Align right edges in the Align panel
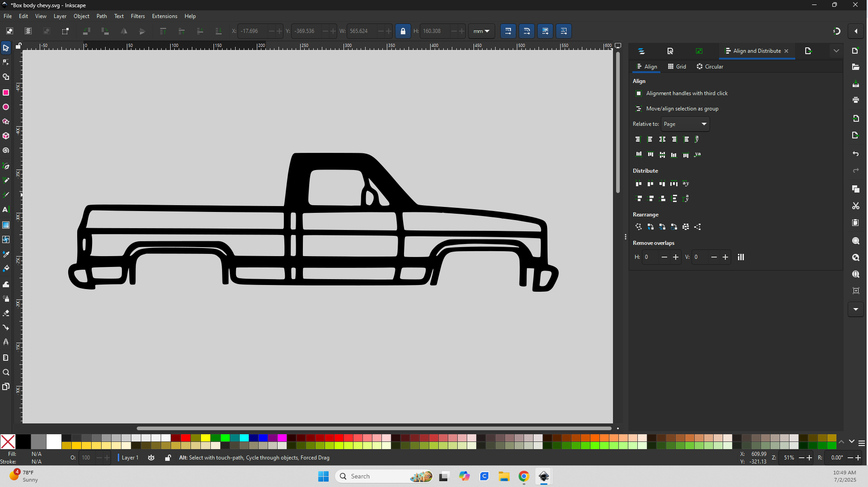Image resolution: width=868 pixels, height=487 pixels. (x=674, y=139)
